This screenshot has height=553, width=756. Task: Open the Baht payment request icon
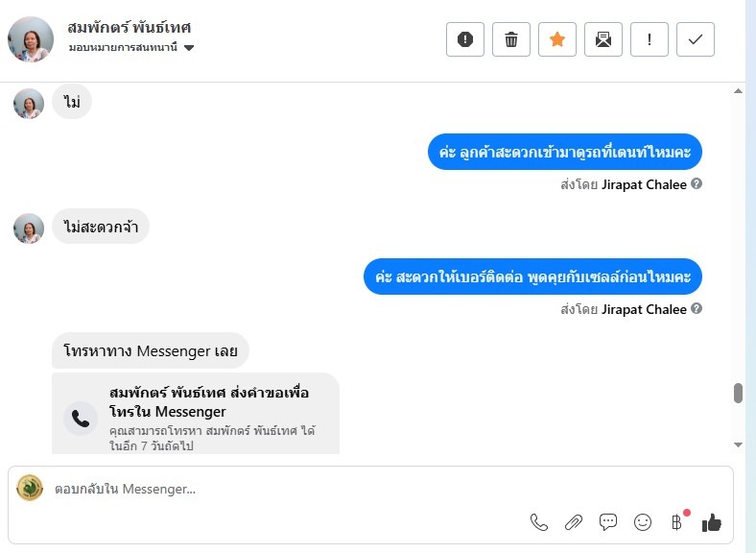coord(676,522)
